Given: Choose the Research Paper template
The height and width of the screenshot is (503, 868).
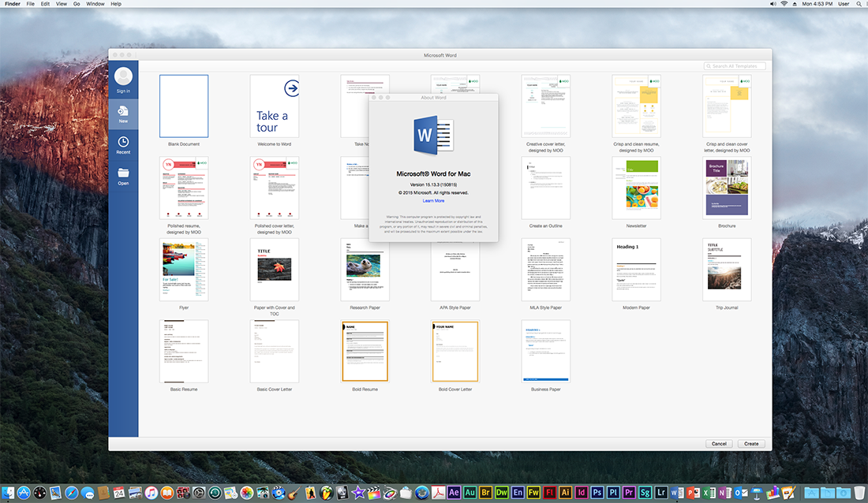Looking at the screenshot, I should coord(365,270).
